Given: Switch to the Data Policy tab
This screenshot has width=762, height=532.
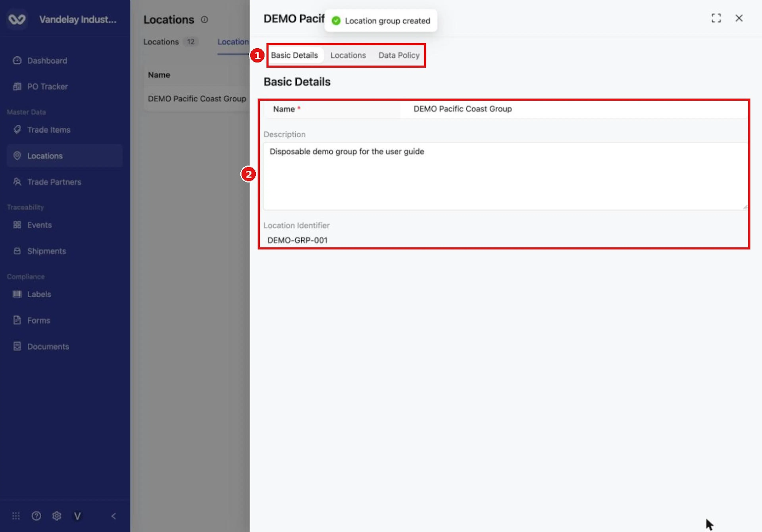Looking at the screenshot, I should pos(399,55).
